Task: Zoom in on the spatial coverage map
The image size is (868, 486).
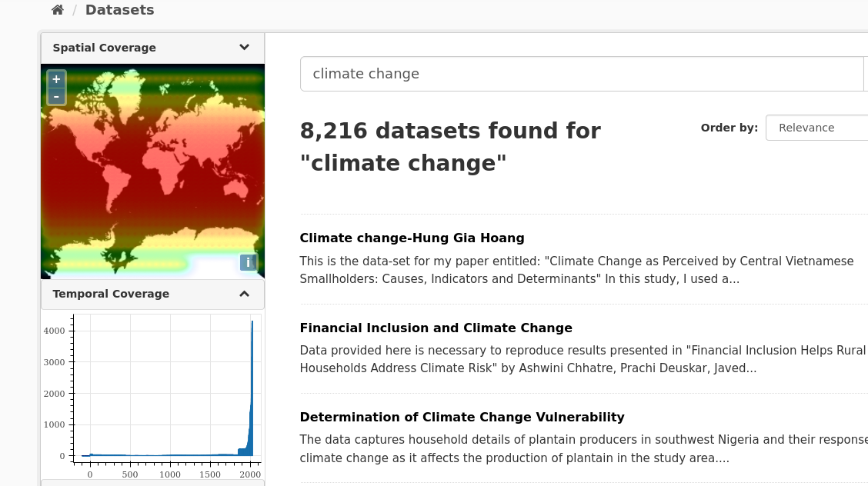Action: [x=56, y=79]
